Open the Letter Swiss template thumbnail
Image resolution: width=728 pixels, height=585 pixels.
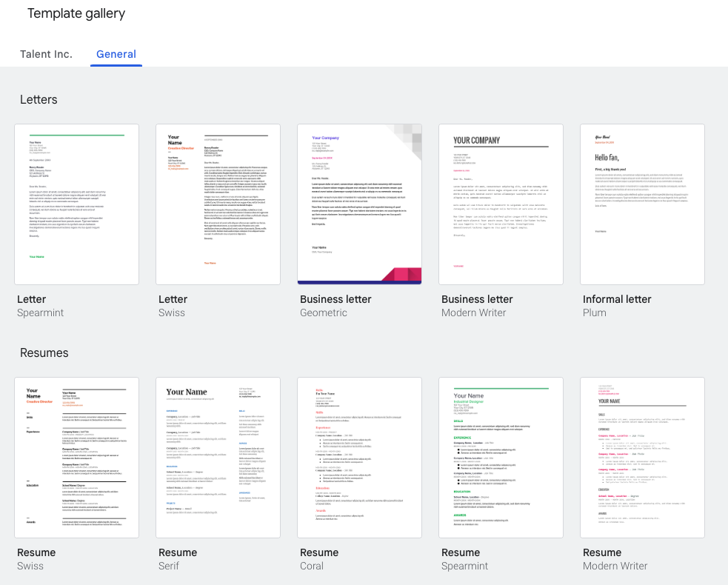coord(218,204)
